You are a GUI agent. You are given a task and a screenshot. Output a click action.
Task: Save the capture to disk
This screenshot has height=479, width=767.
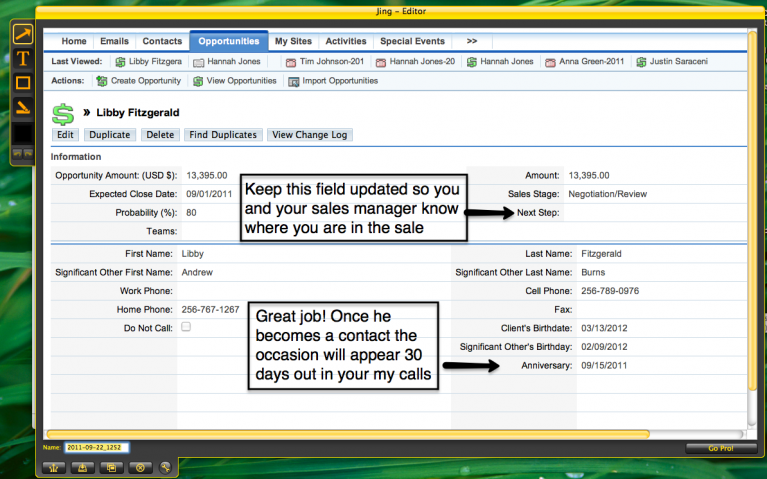(83, 468)
